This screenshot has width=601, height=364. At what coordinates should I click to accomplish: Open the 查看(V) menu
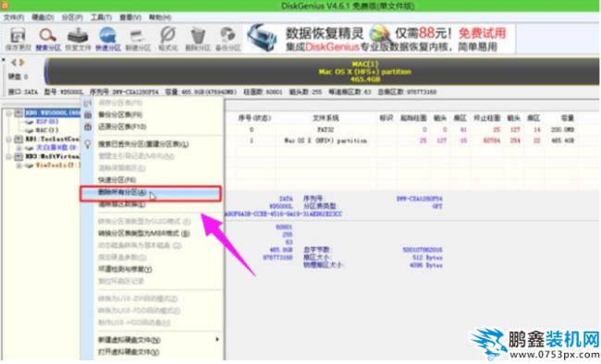pos(130,18)
